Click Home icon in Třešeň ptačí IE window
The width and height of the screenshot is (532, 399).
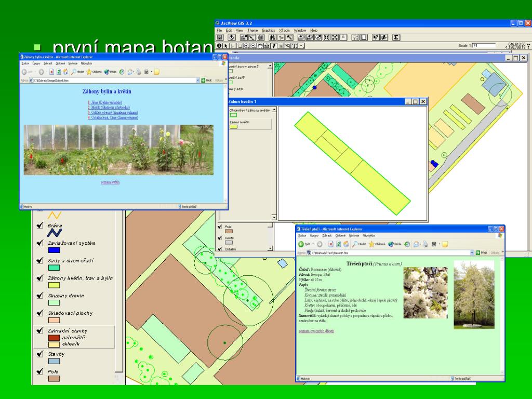pyautogui.click(x=346, y=244)
